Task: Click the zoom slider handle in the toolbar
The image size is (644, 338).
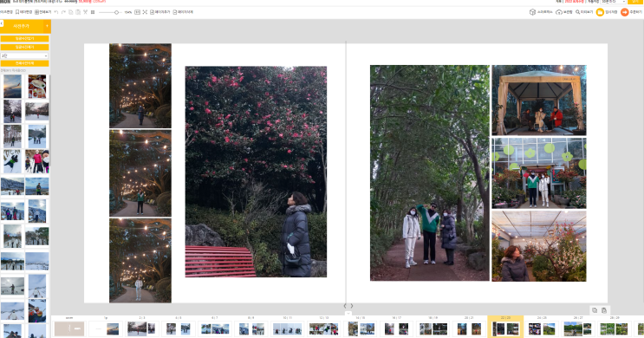Action: click(x=117, y=12)
